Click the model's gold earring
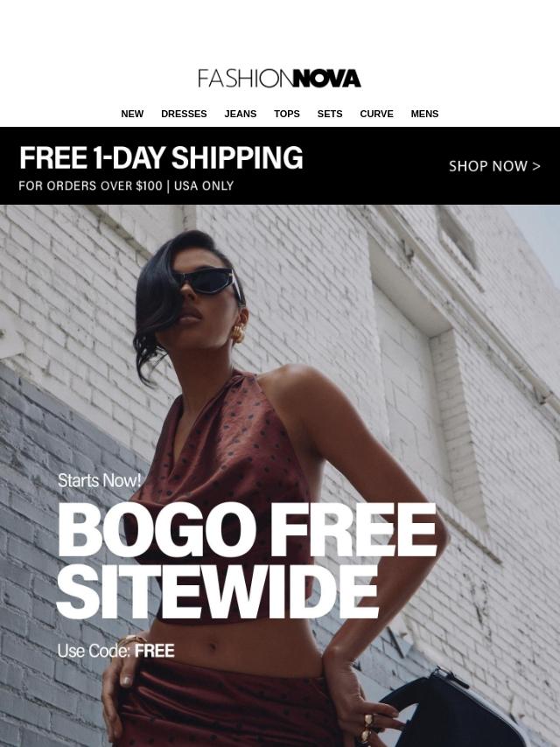This screenshot has height=747, width=560. click(238, 333)
